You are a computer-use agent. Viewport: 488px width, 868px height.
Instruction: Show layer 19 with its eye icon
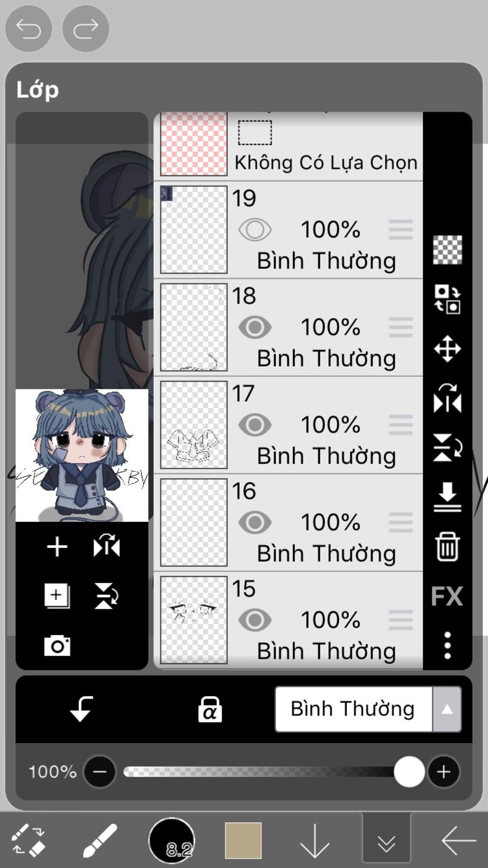(255, 230)
